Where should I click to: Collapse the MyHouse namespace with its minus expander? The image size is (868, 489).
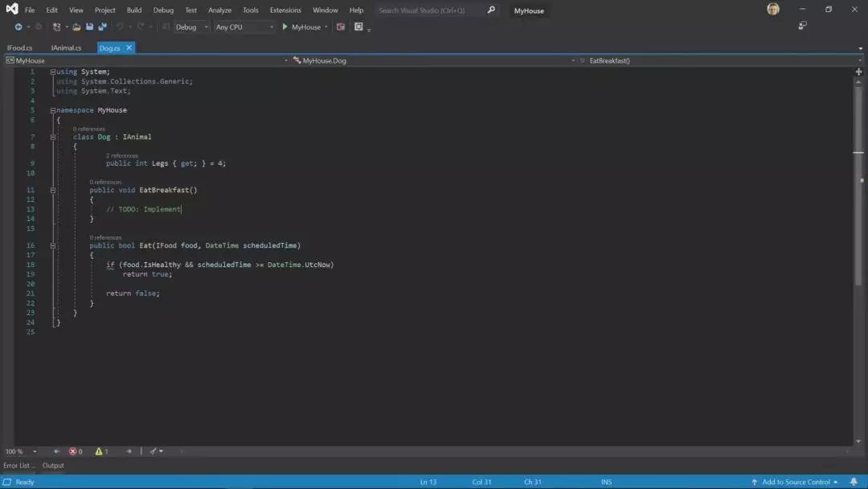coord(51,109)
